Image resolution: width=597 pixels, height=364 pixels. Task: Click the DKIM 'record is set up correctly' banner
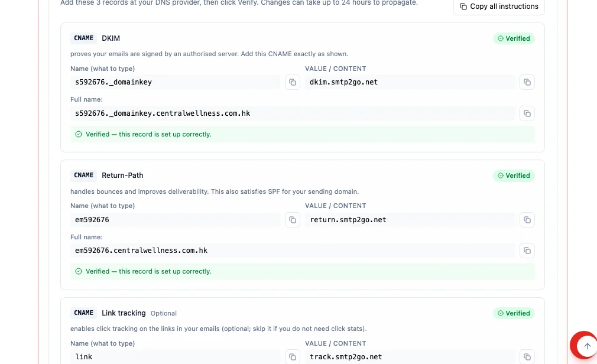(x=302, y=134)
